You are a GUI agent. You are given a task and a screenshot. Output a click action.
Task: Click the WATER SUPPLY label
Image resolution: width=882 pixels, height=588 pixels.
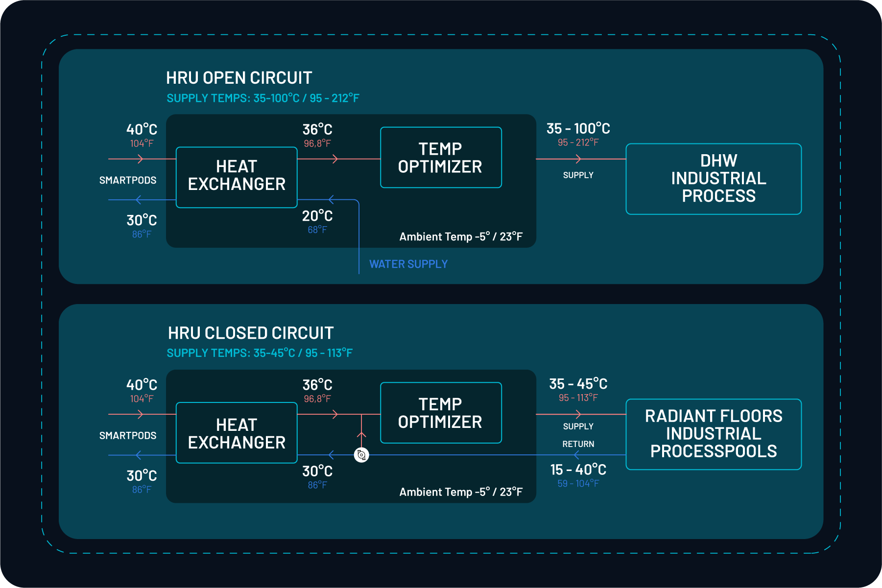408,264
